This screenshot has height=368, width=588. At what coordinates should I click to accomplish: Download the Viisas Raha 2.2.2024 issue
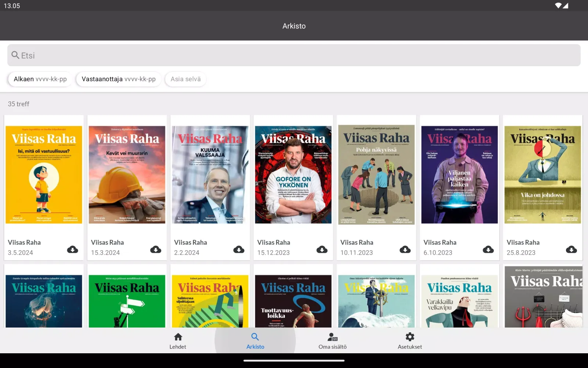pos(239,250)
